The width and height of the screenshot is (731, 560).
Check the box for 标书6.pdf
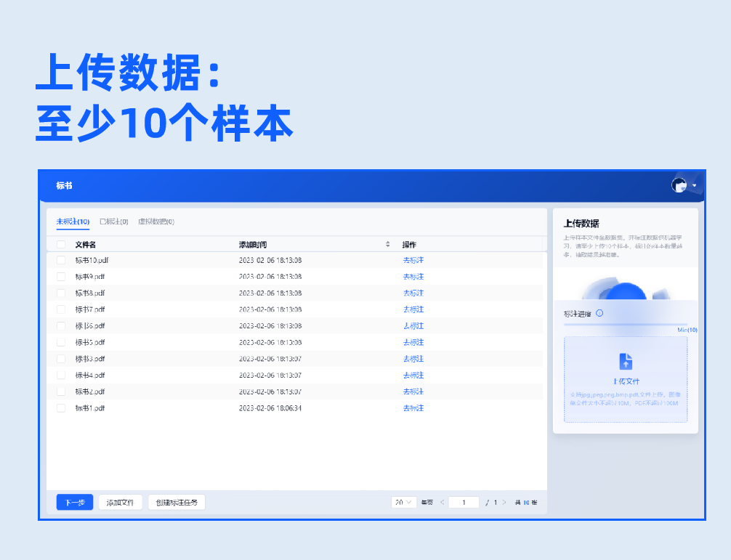(x=61, y=325)
